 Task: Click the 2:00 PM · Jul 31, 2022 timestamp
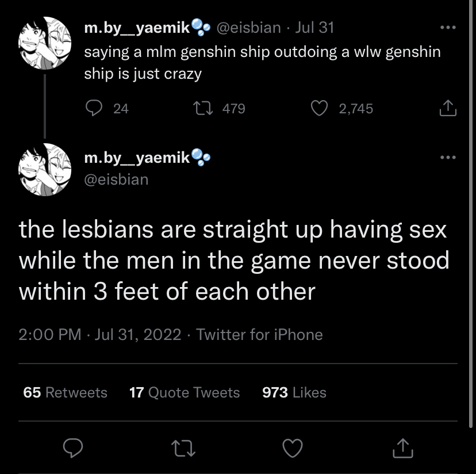[x=100, y=335]
